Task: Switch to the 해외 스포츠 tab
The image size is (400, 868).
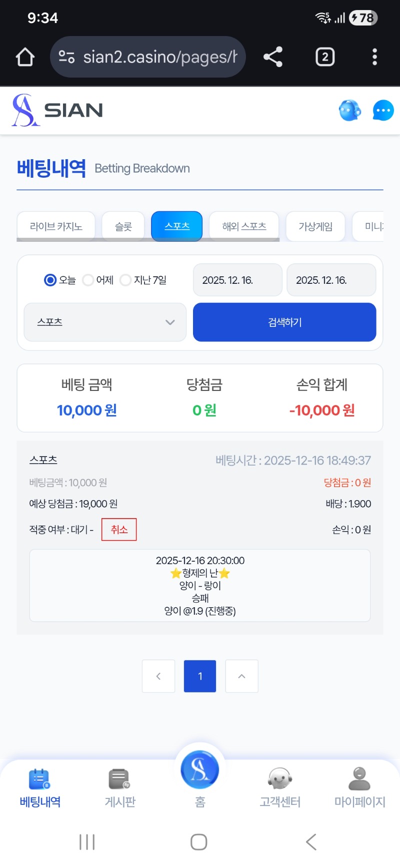Action: click(x=244, y=226)
